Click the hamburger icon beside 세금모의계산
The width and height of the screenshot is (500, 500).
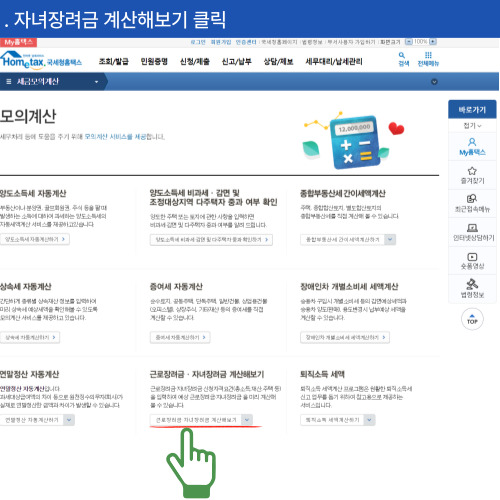point(9,82)
